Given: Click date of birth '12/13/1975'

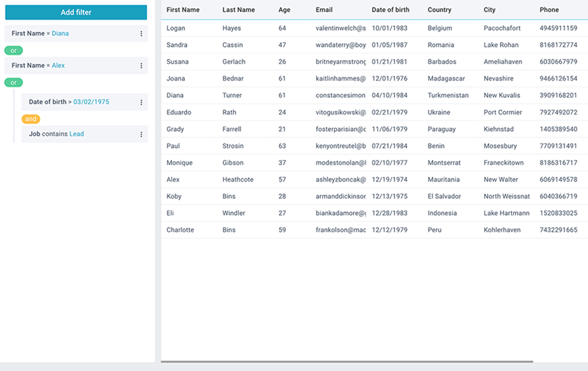Looking at the screenshot, I should (389, 197).
